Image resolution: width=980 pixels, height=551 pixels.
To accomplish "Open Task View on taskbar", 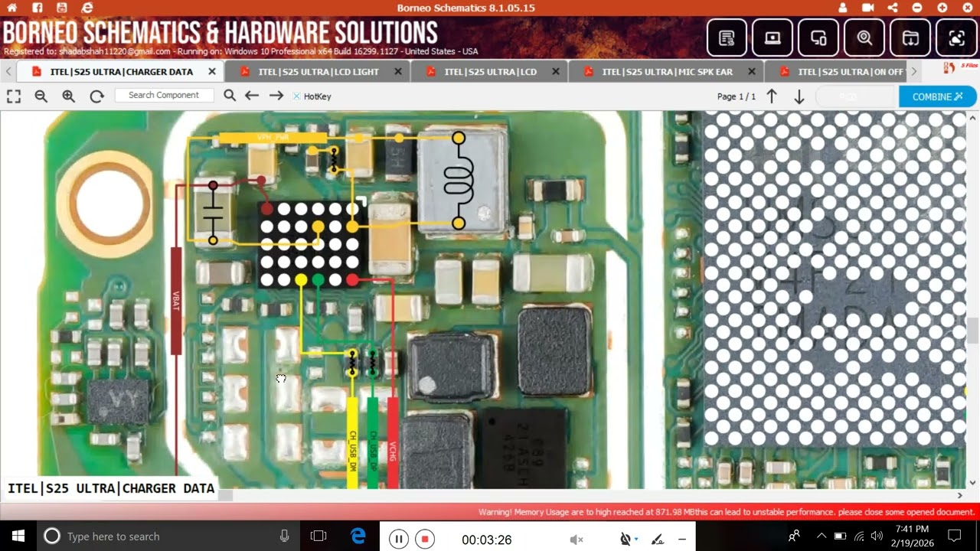I will pos(318,536).
